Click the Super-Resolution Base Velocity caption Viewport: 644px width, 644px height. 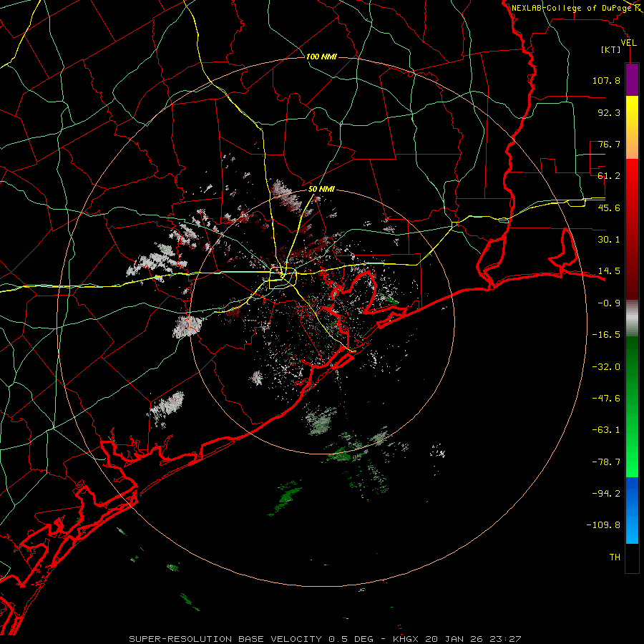click(x=325, y=639)
